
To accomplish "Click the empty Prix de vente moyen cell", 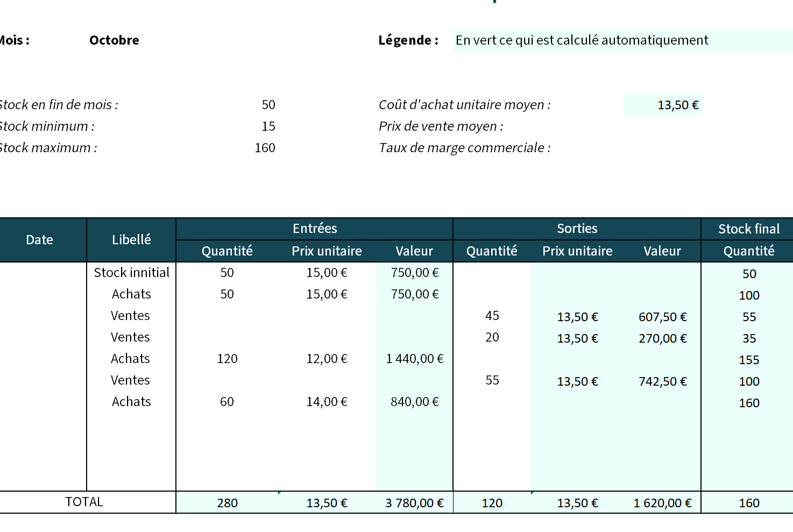I will [662, 126].
